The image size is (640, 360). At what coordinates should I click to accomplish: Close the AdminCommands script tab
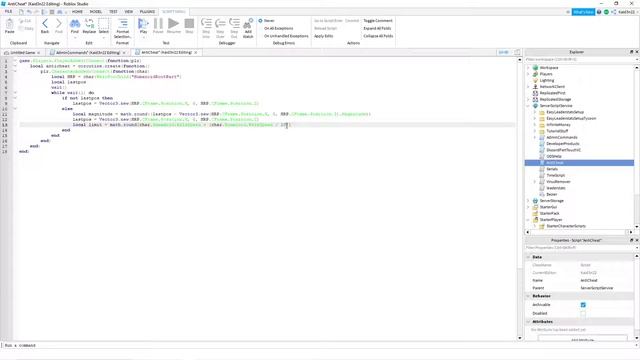pyautogui.click(x=124, y=53)
